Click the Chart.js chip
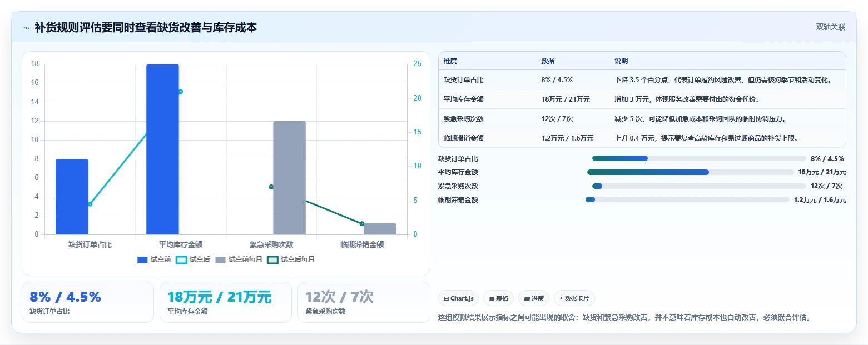Image resolution: width=868 pixels, height=345 pixels. pos(458,298)
